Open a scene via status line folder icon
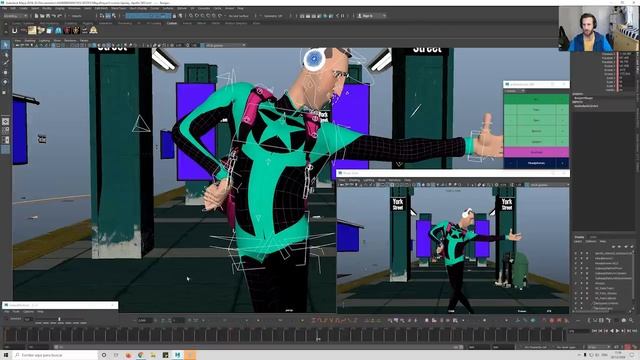 pyautogui.click(x=42, y=16)
